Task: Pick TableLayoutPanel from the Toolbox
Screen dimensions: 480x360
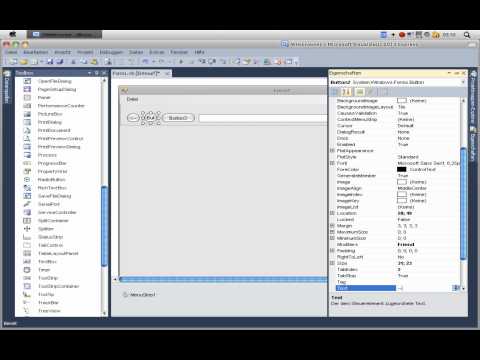Action: click(58, 254)
